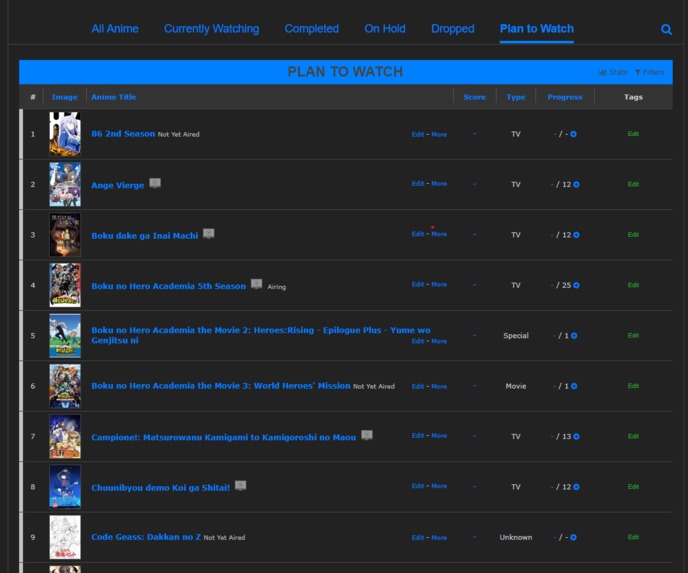Edit tags for Code Geass: Dakkan no Z
Screen dimensions: 688x573
[633, 537]
